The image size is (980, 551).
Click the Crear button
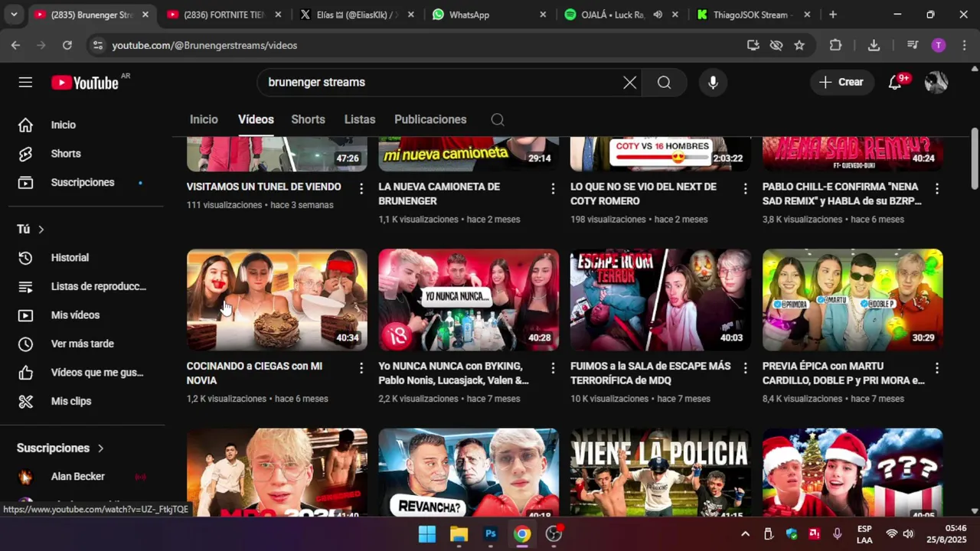click(x=841, y=82)
